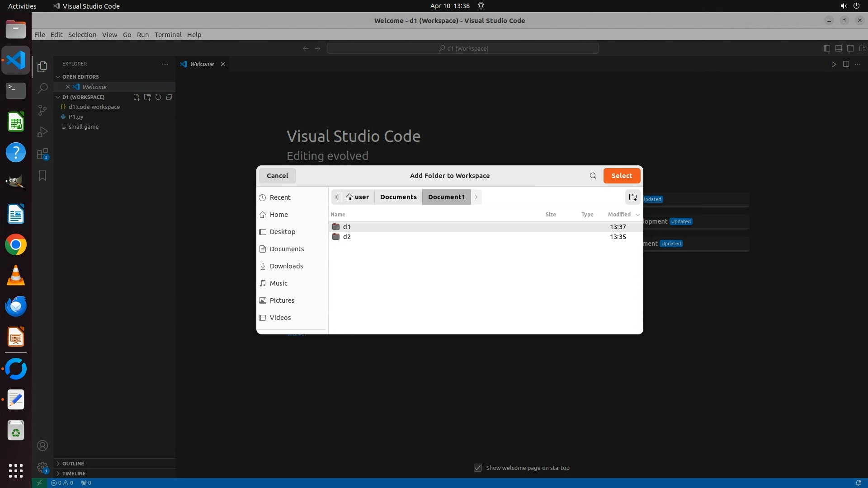868x488 pixels.
Task: Click the Bookmarks icon in activity bar
Action: pyautogui.click(x=42, y=175)
